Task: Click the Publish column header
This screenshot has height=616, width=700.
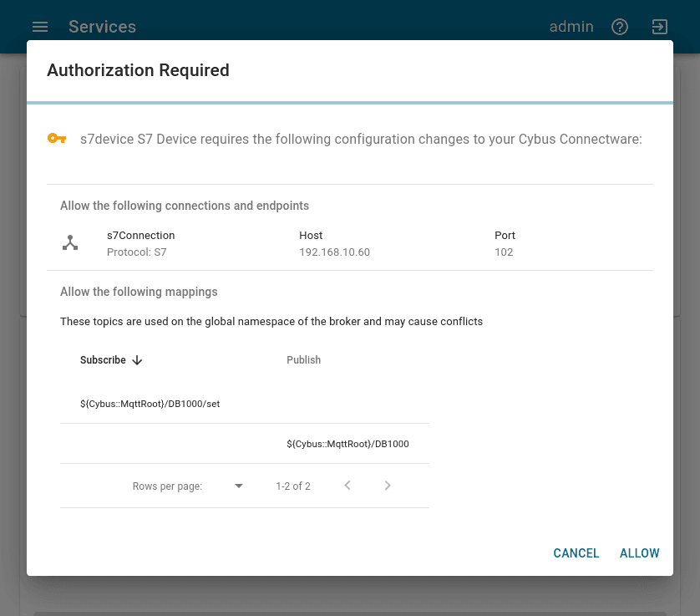Action: pyautogui.click(x=303, y=360)
